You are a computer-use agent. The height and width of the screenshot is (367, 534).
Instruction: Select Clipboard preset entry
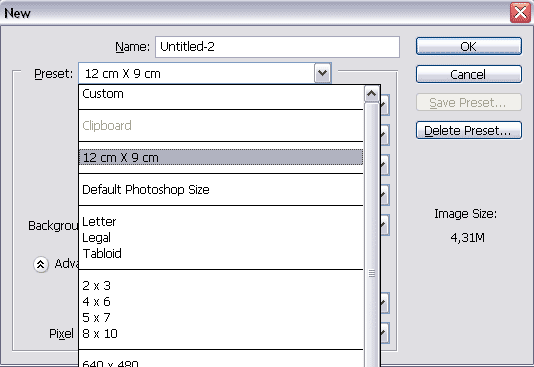tap(221, 126)
